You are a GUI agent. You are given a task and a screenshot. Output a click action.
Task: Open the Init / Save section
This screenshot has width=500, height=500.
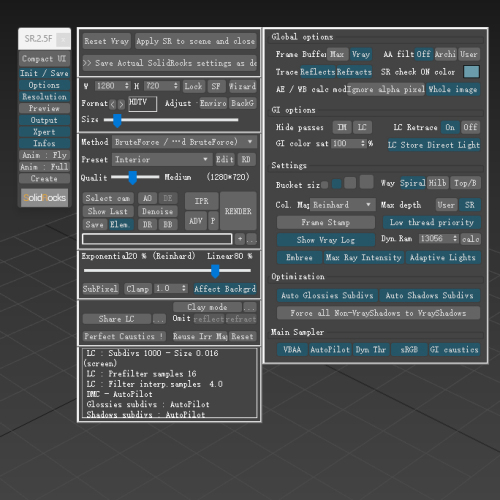(44, 73)
